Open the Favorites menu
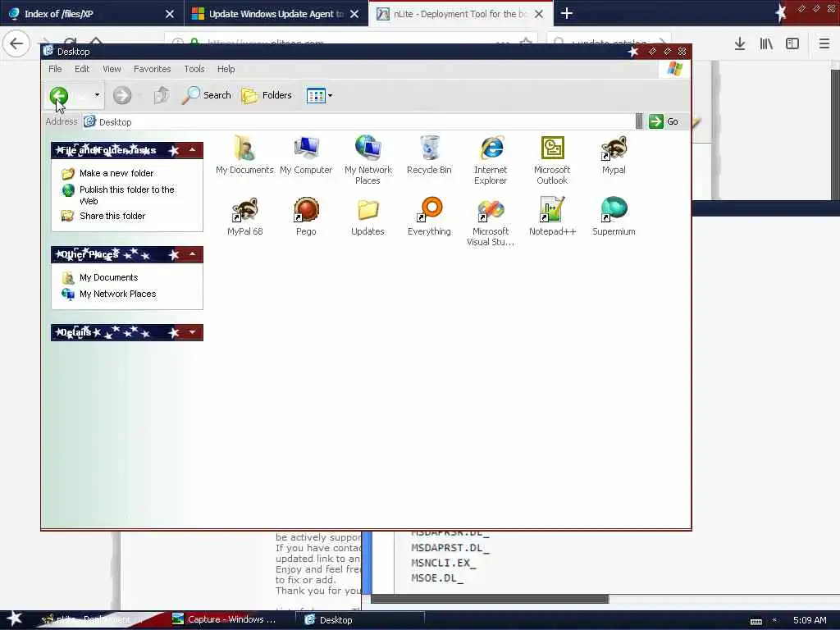This screenshot has height=630, width=840. [152, 69]
